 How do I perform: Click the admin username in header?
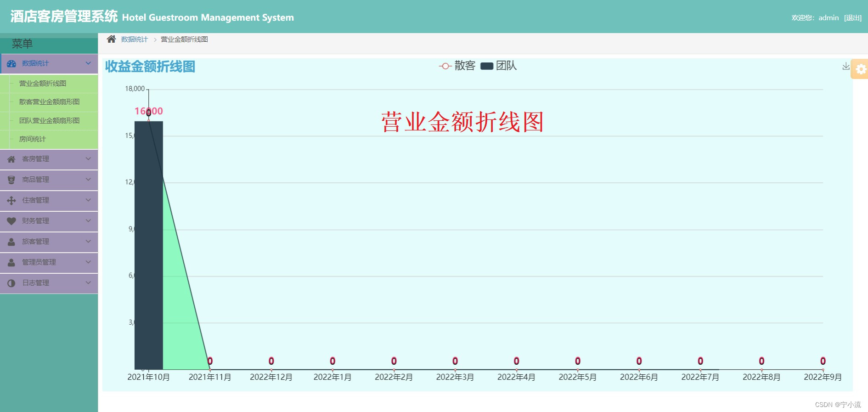pos(829,18)
